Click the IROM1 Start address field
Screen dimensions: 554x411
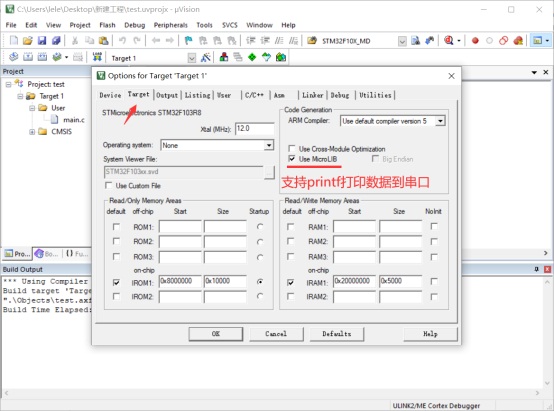click(180, 281)
